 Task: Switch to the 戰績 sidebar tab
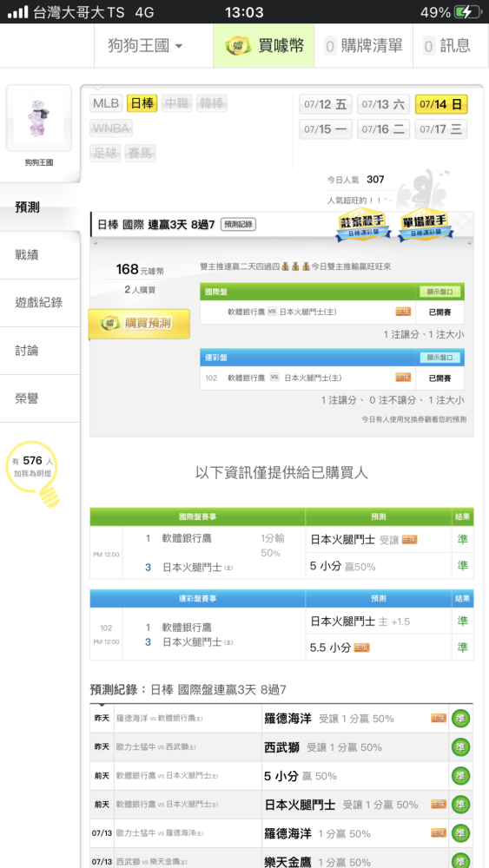[x=40, y=255]
